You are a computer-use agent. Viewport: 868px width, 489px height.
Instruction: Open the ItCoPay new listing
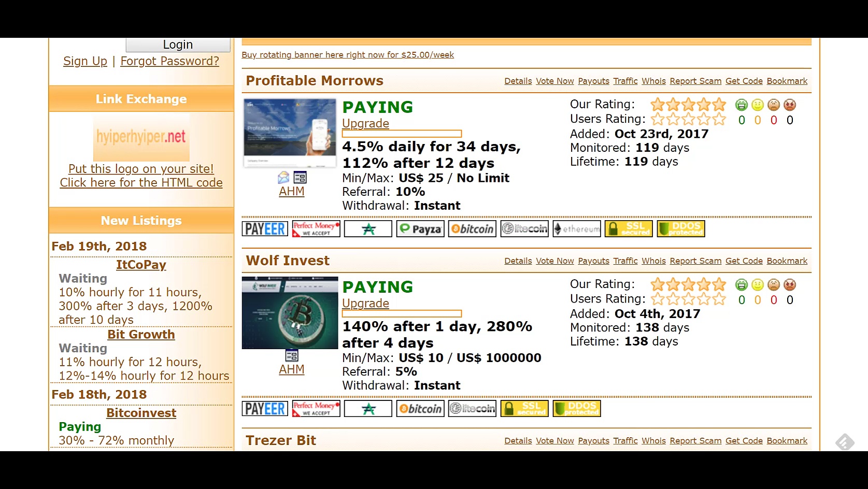141,265
